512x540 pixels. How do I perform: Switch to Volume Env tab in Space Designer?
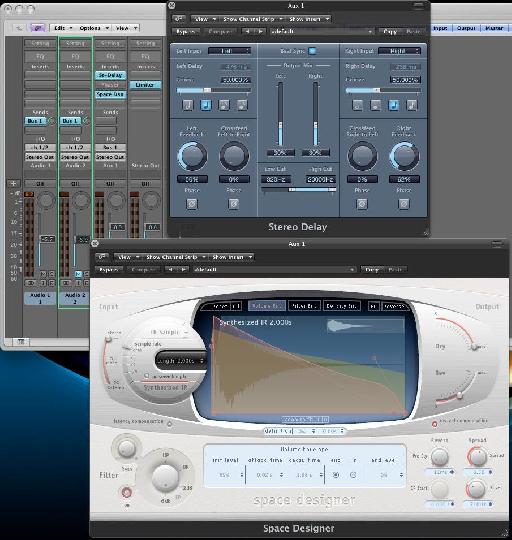pos(267,305)
